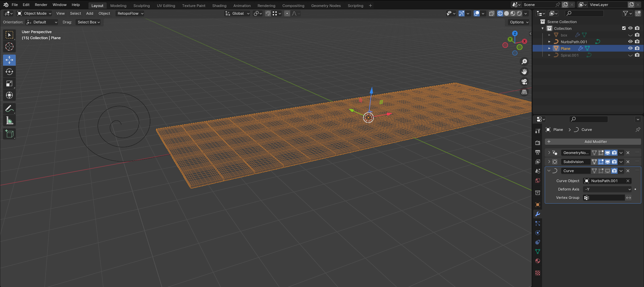This screenshot has height=287, width=644.
Task: Clear the Curve Object NurbsPath.001 field
Action: [628, 181]
